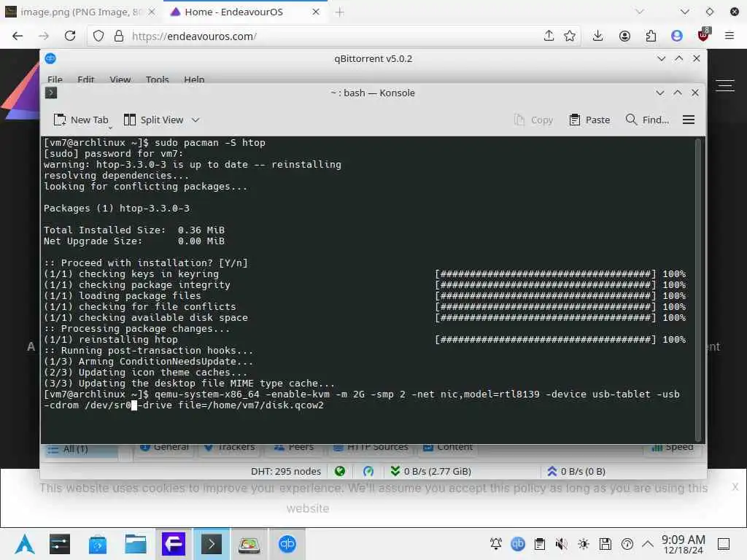Click the green connection status globe icon
This screenshot has height=560, width=747.
(x=340, y=472)
